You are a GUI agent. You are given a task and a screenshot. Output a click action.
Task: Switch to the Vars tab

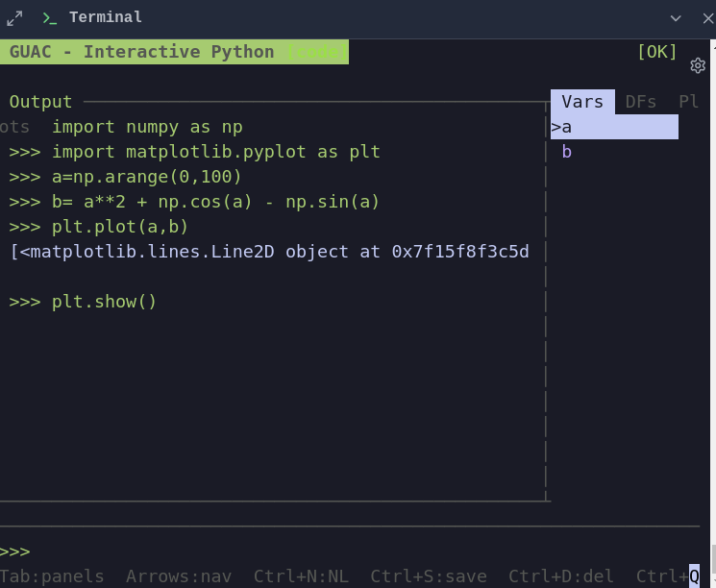(582, 102)
